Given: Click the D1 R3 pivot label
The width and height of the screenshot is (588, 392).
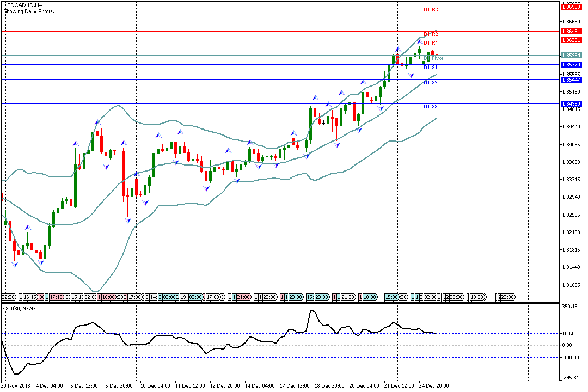Looking at the screenshot, I should (431, 10).
